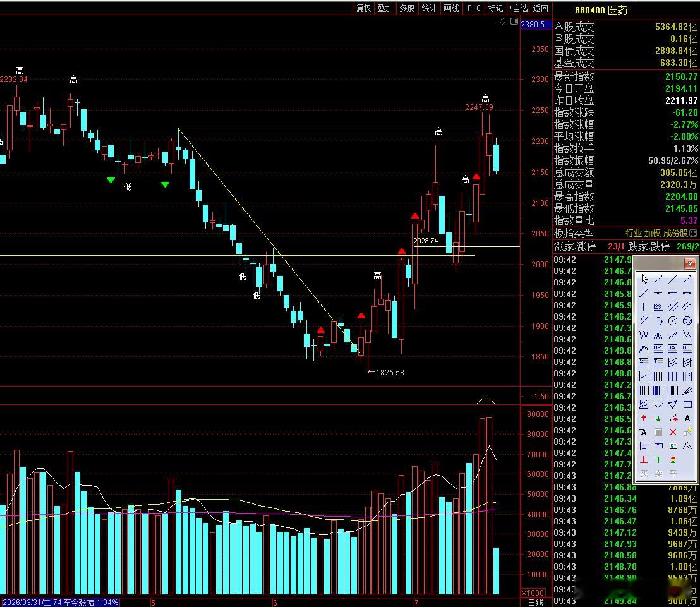
Task: Select the circle drawing tool
Action: [x=673, y=321]
